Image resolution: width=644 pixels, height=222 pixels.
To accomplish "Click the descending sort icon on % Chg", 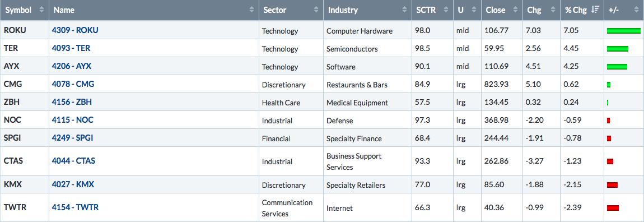I will coord(595,10).
